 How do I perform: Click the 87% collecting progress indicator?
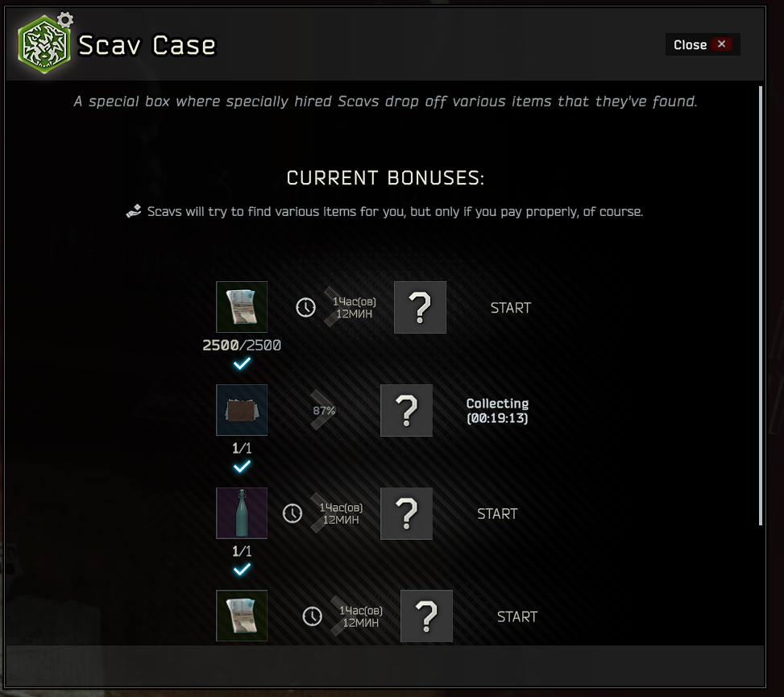pyautogui.click(x=324, y=410)
